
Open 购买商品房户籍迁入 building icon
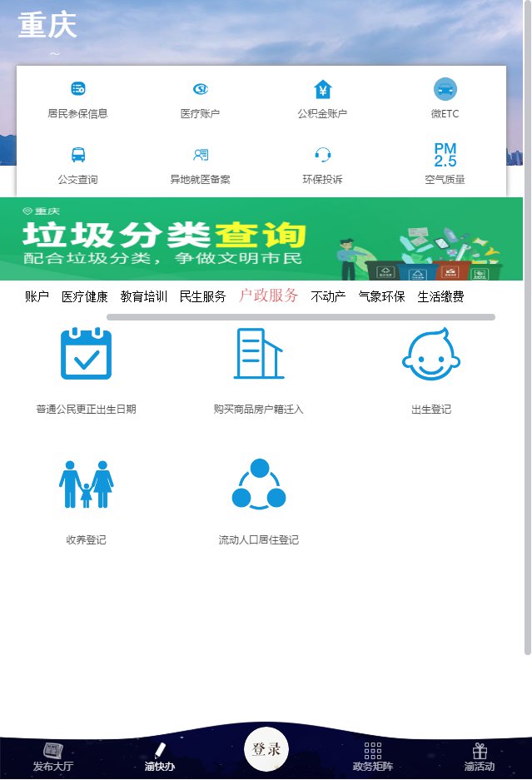pos(258,355)
